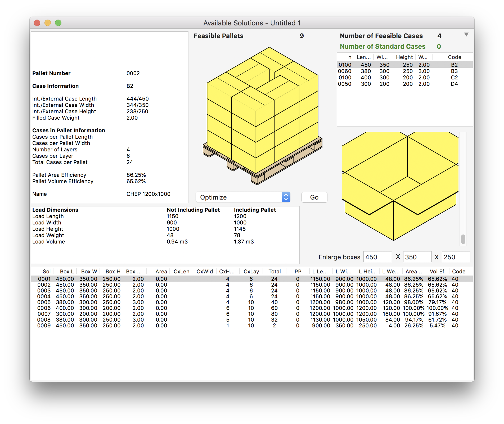504x424 pixels.
Task: Sort solutions by Total column header
Action: click(274, 272)
